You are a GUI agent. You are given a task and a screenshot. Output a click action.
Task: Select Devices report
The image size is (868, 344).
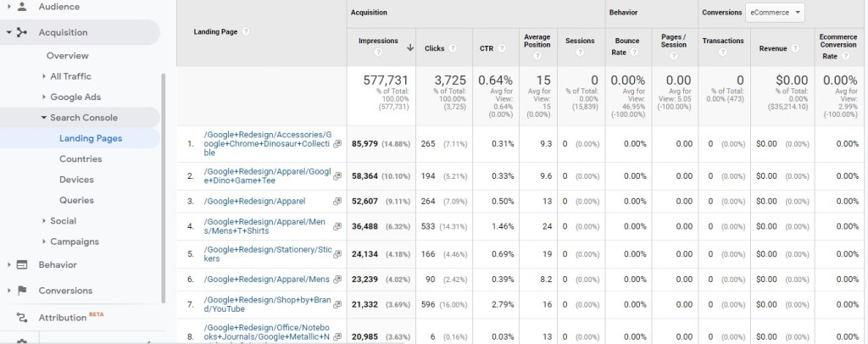click(x=76, y=180)
